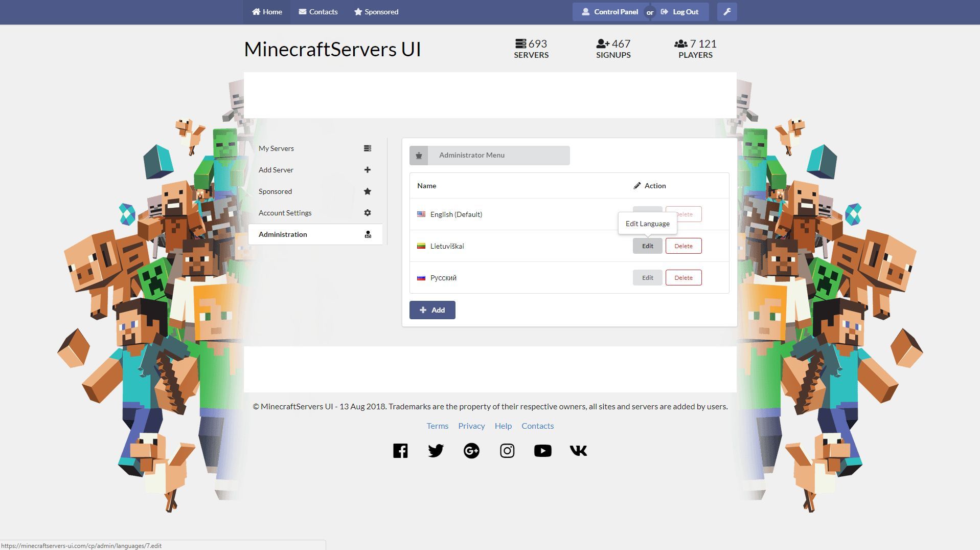
Task: Click the plus icon beside Add Server
Action: (x=368, y=170)
